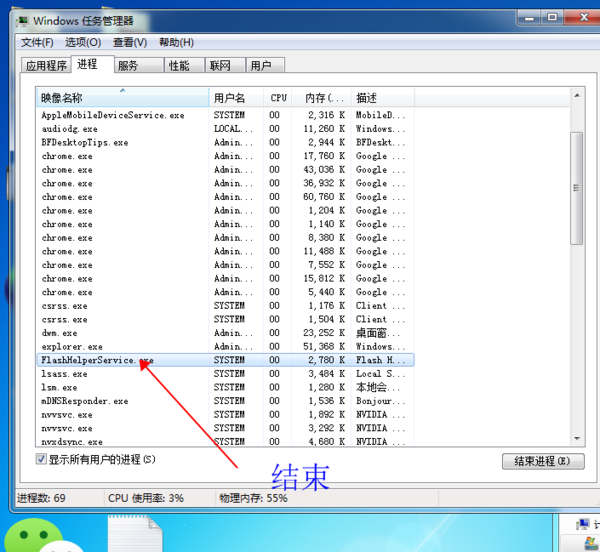The width and height of the screenshot is (600, 552).
Task: Maximize the Task Manager window
Action: (x=552, y=18)
